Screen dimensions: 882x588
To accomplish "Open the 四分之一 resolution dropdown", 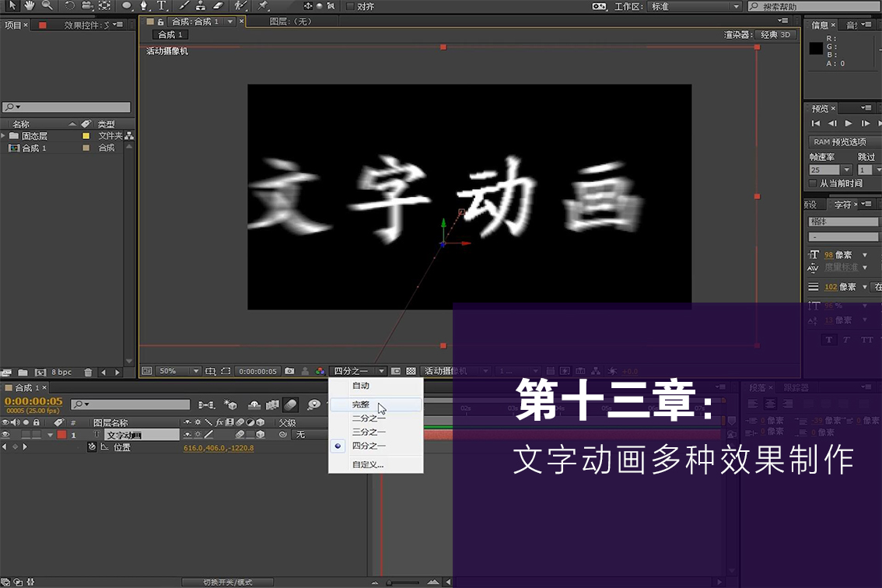I will click(x=357, y=371).
